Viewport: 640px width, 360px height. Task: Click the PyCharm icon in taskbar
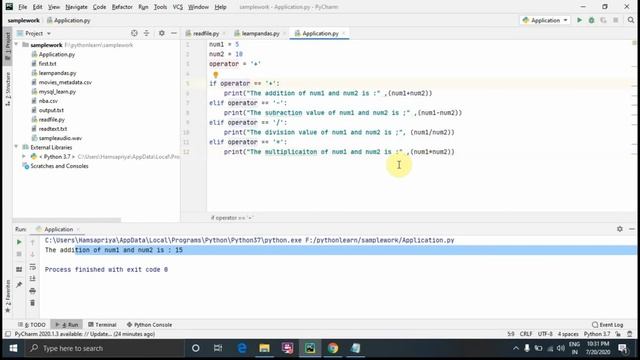310,348
